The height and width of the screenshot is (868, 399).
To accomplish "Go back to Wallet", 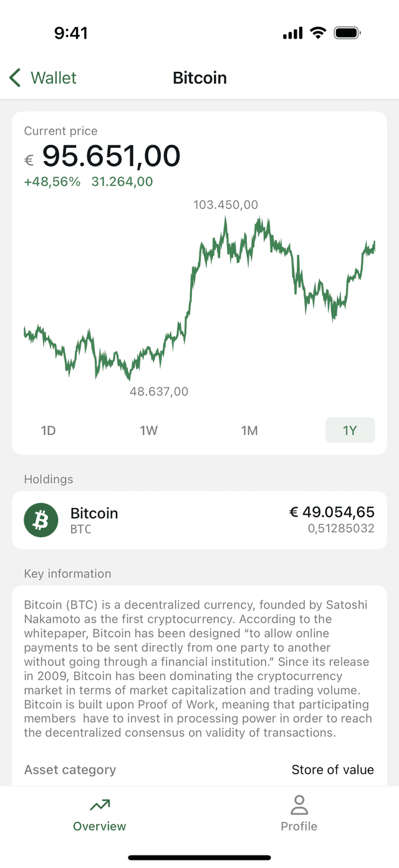I will click(x=54, y=78).
